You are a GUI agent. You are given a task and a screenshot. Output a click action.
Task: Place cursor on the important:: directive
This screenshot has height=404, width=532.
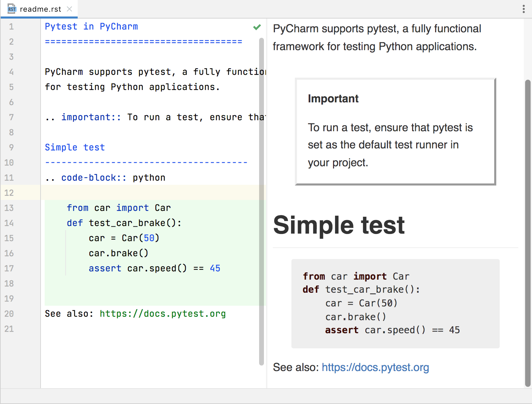[x=90, y=117]
